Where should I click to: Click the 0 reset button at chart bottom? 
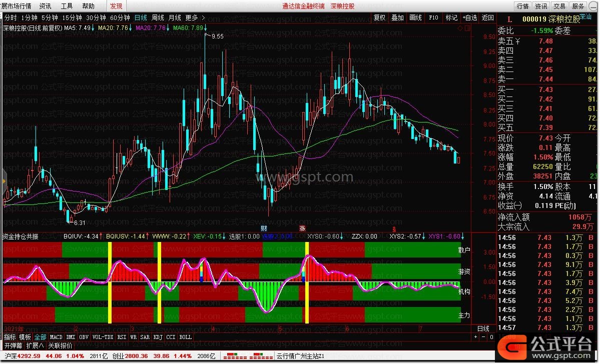[492, 337]
